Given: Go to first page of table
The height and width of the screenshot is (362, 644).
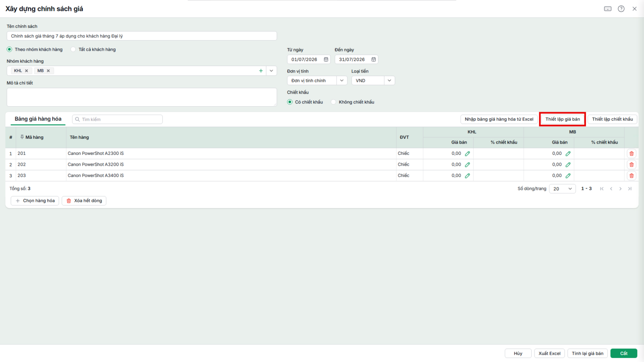Looking at the screenshot, I should pyautogui.click(x=602, y=189).
